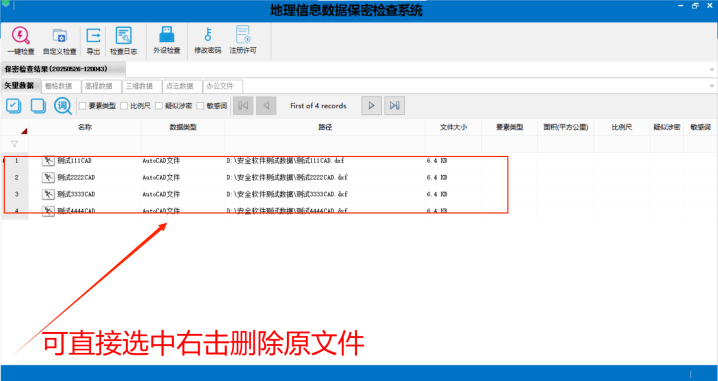Switch to the 办公文件 tab
This screenshot has width=718, height=381.
click(222, 86)
